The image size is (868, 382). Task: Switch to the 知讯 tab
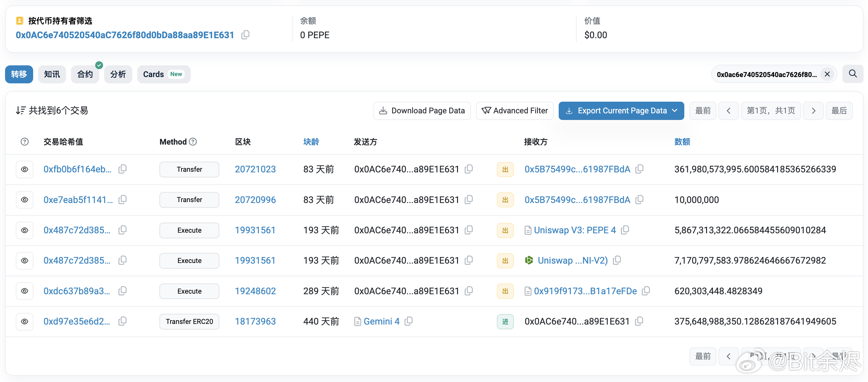pyautogui.click(x=52, y=74)
